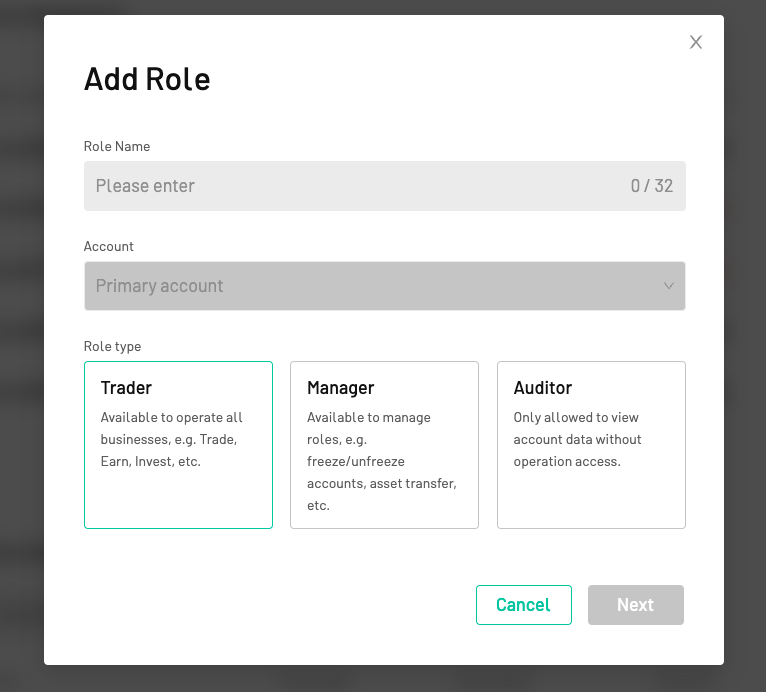Open the Primary account dropdown
Viewport: 766px width, 692px height.
click(x=385, y=286)
